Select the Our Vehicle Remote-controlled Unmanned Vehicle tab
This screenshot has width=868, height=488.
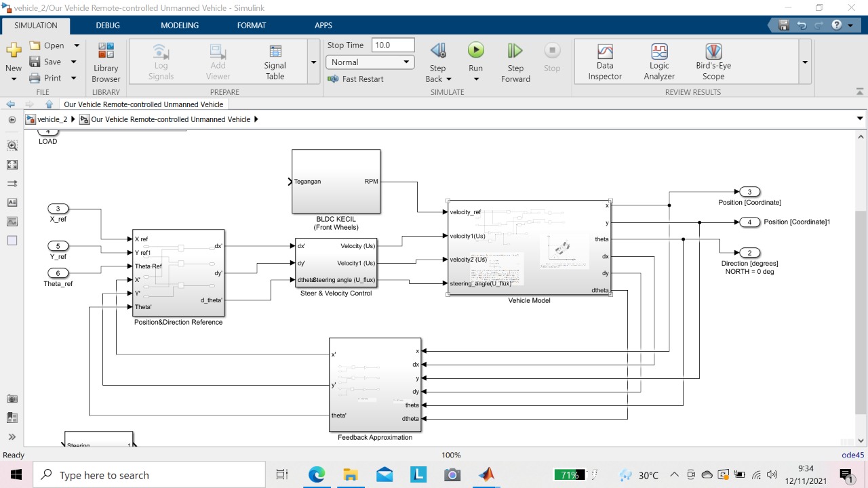tap(144, 104)
